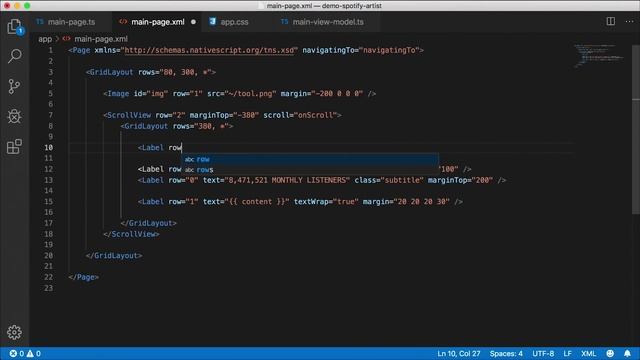This screenshot has width=640, height=360.
Task: Click the app breadcrumb segment
Action: pyautogui.click(x=45, y=39)
